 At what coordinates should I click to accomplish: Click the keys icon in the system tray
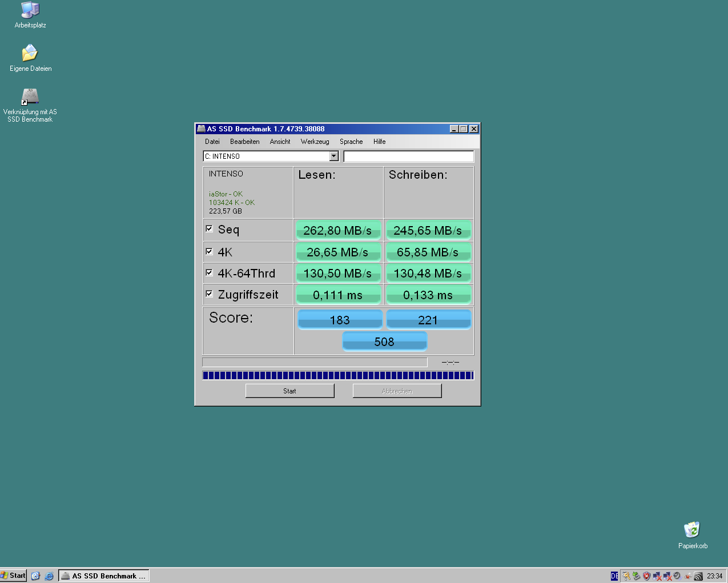pyautogui.click(x=626, y=576)
